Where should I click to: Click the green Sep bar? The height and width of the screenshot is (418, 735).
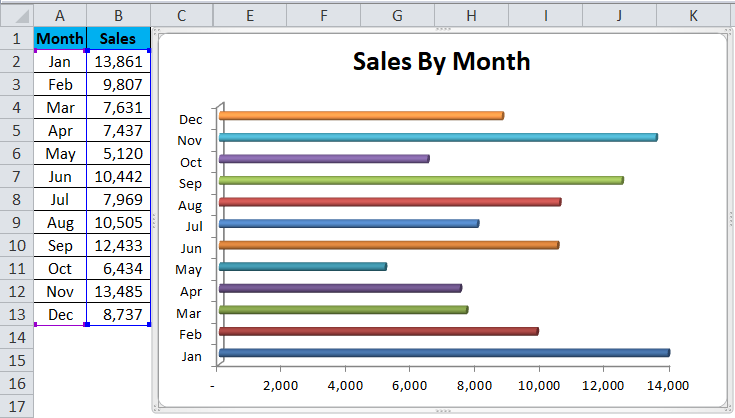(420, 180)
